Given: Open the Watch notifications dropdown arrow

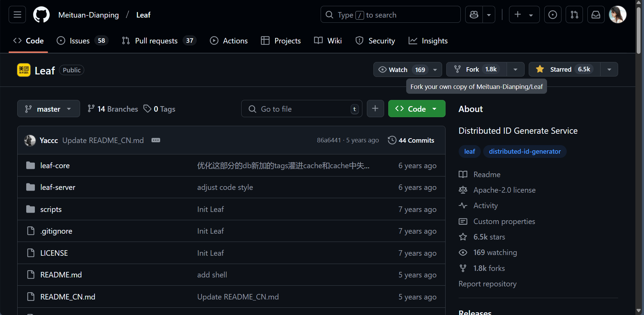Looking at the screenshot, I should click(435, 69).
